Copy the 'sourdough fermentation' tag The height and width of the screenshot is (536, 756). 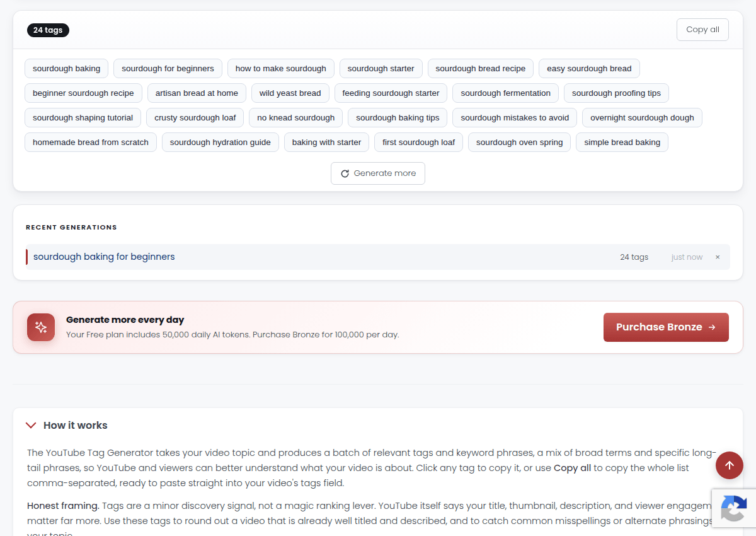506,93
